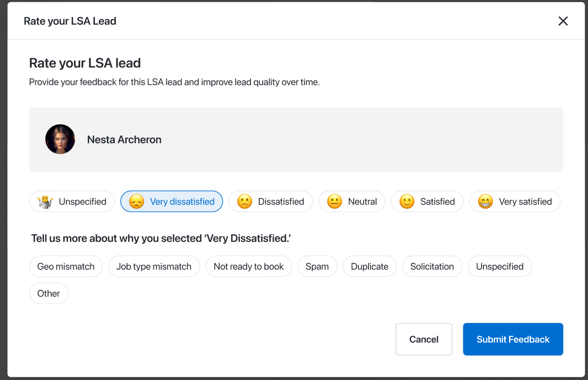Pick the Not ready to book chip
Image resolution: width=588 pixels, height=380 pixels.
click(248, 266)
